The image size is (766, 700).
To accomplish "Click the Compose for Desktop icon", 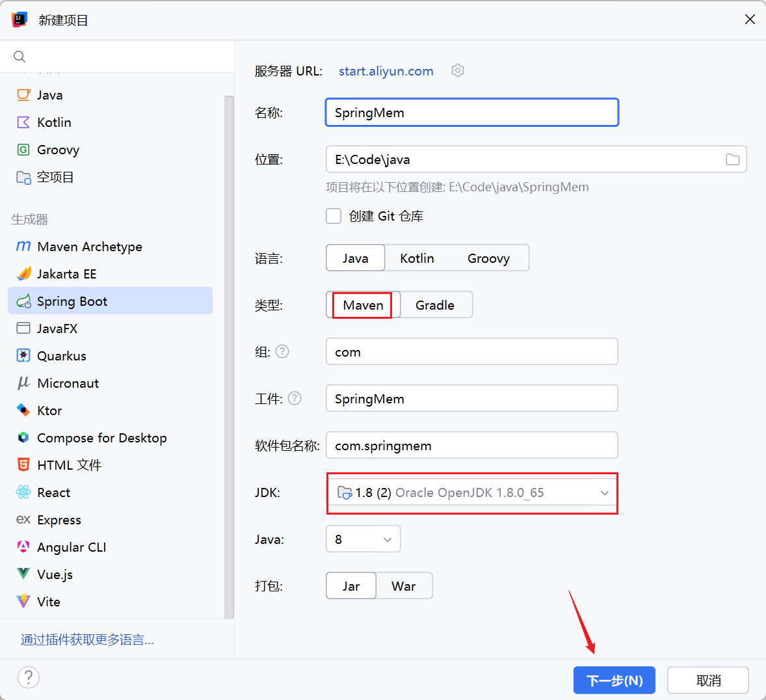I will point(23,437).
